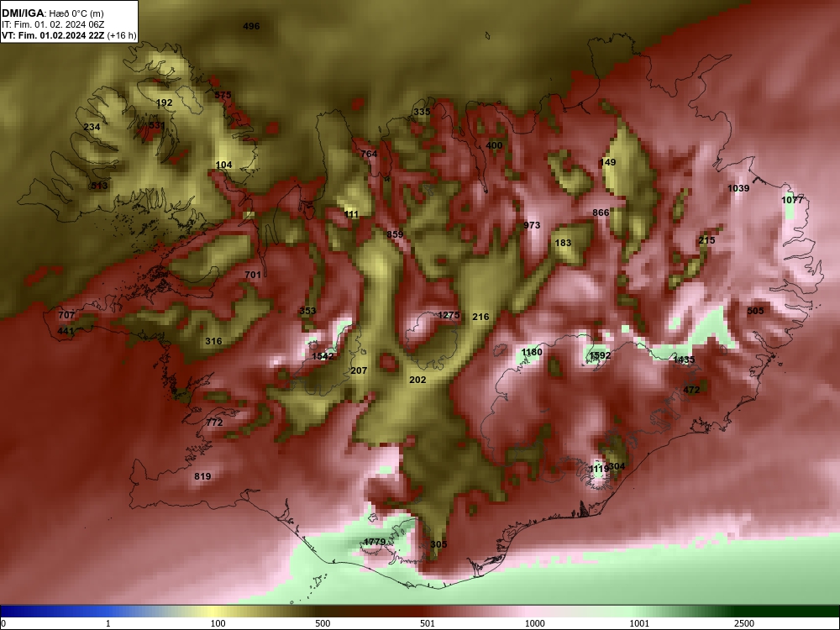Click the map value 701

[x=253, y=275]
